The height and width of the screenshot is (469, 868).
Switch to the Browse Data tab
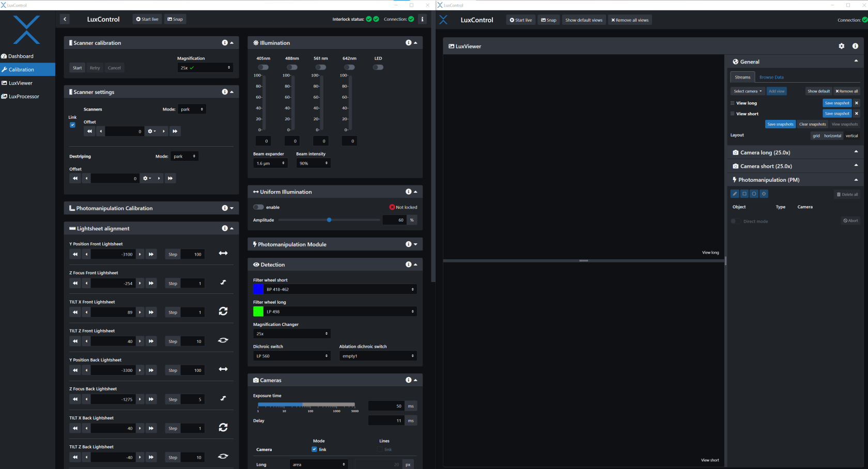(x=771, y=77)
